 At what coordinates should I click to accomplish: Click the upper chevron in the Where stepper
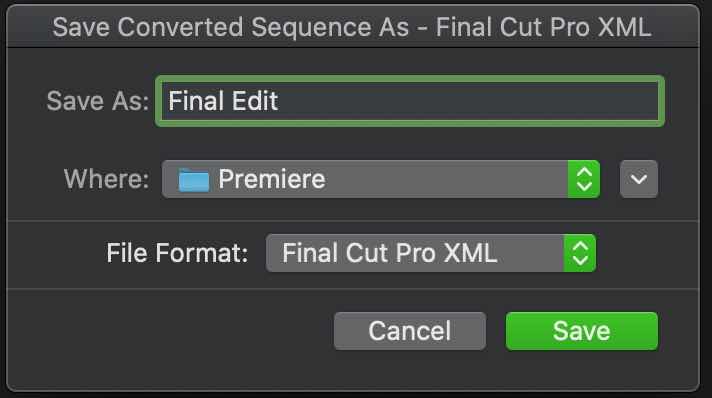pos(584,172)
